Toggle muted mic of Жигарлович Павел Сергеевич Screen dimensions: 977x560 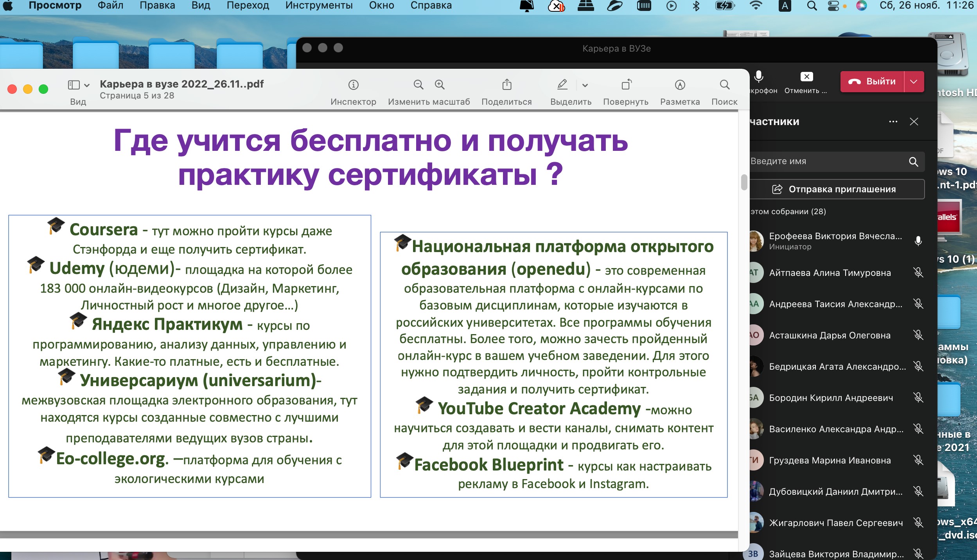pyautogui.click(x=918, y=522)
